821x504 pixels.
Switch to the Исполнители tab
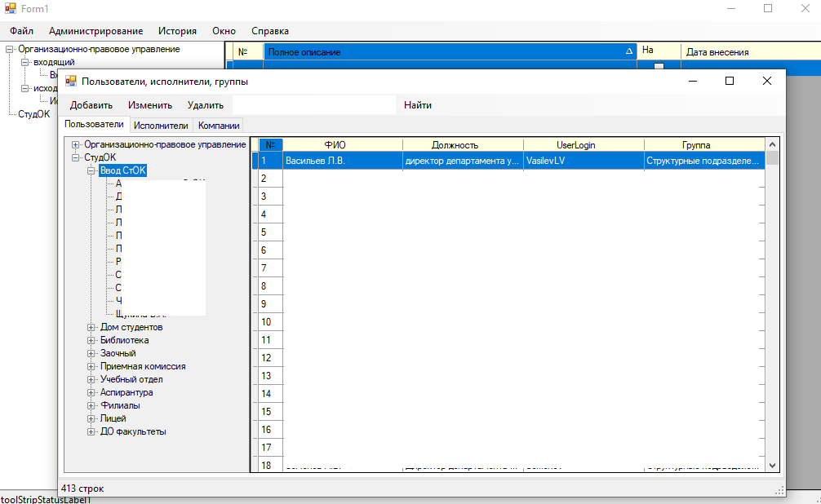point(161,126)
